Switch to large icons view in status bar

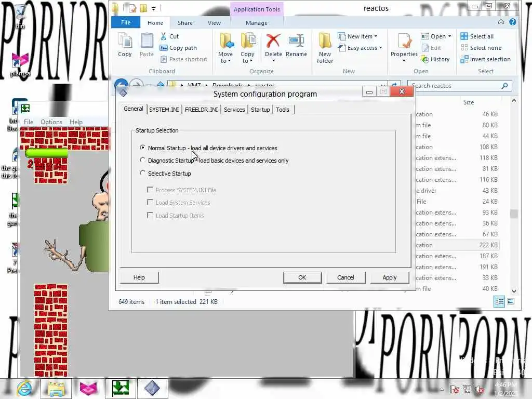pos(511,302)
